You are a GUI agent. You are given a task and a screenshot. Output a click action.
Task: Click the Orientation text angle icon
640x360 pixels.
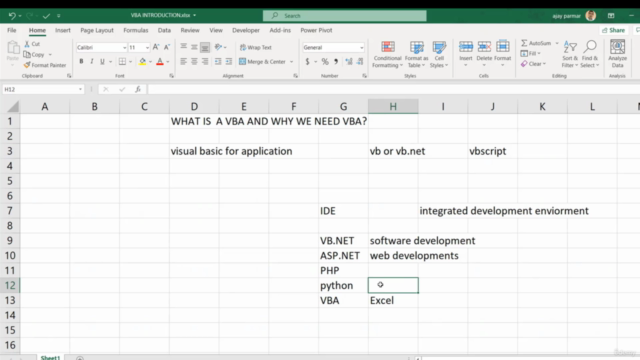(x=218, y=47)
